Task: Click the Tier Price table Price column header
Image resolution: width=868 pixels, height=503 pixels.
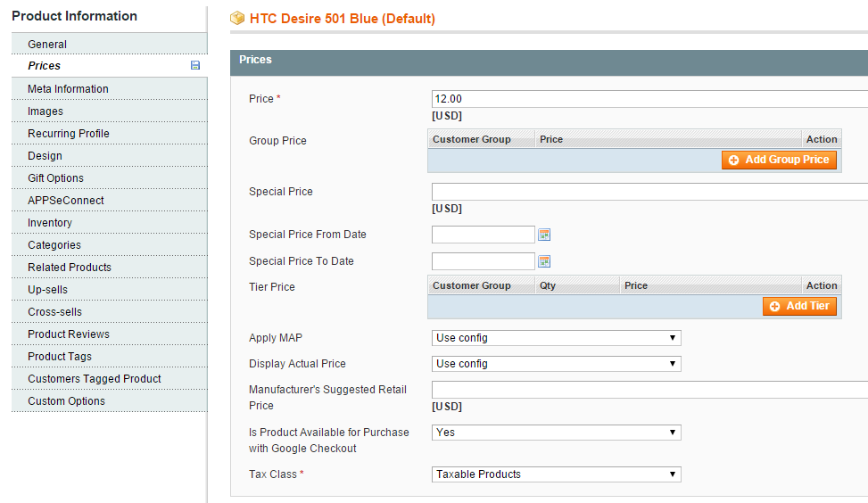Action: 711,285
